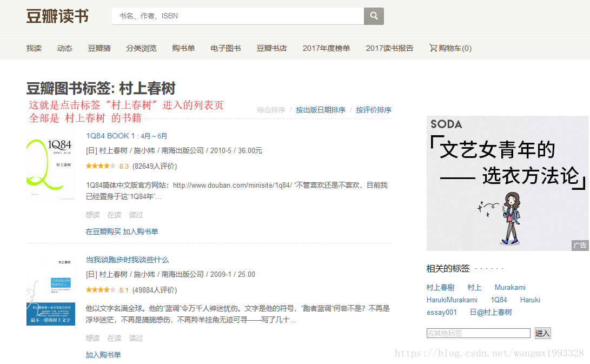590x364 pixels.
Task: Click the 广告 label on the banner
Action: click(x=580, y=246)
